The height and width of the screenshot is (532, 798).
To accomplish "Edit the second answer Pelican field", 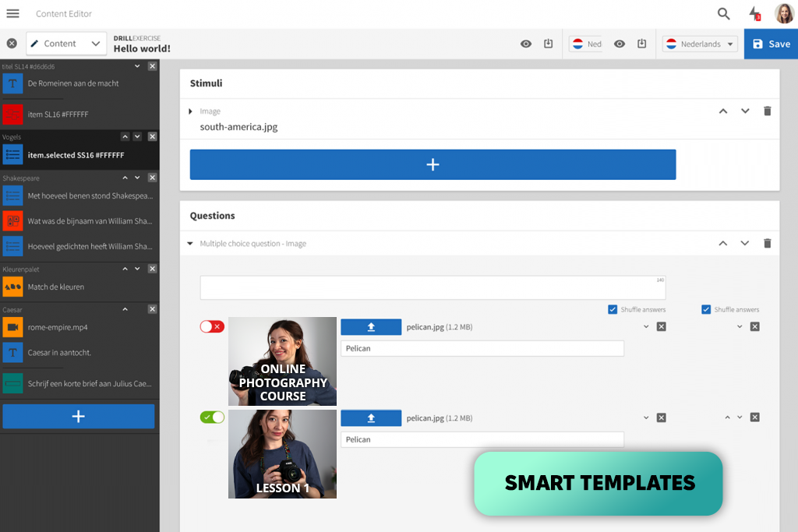I will tap(482, 439).
